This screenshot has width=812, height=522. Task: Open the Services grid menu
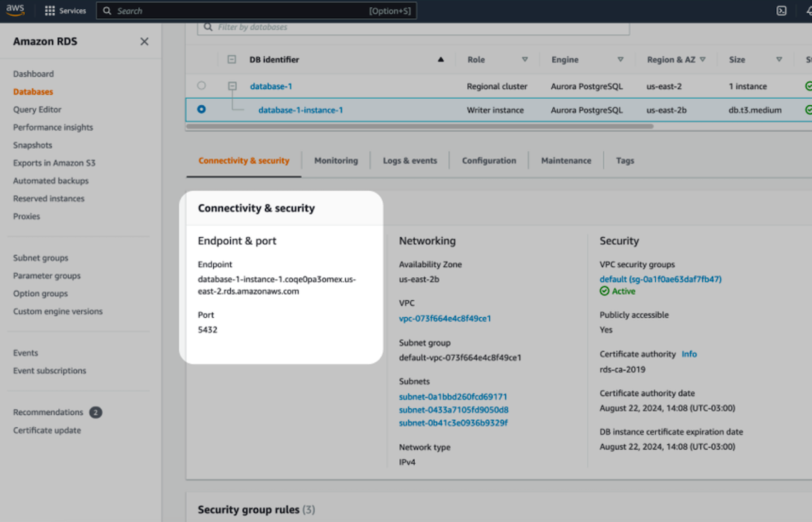coord(66,11)
